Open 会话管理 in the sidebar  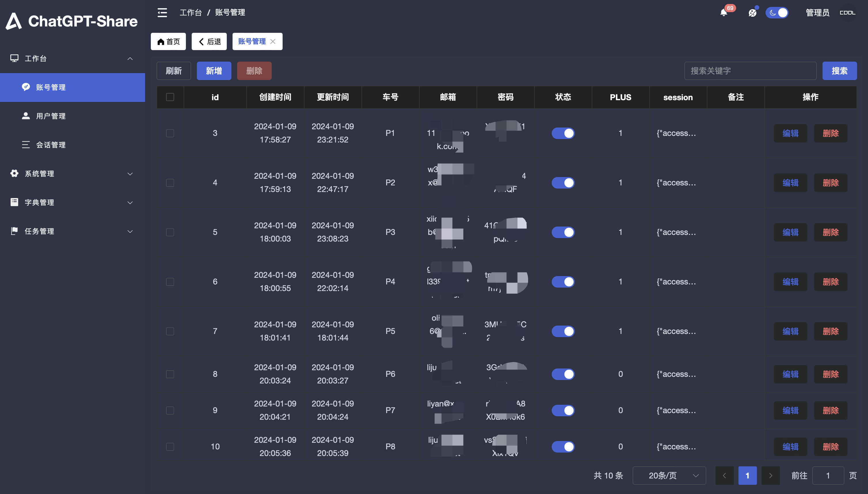pos(51,145)
